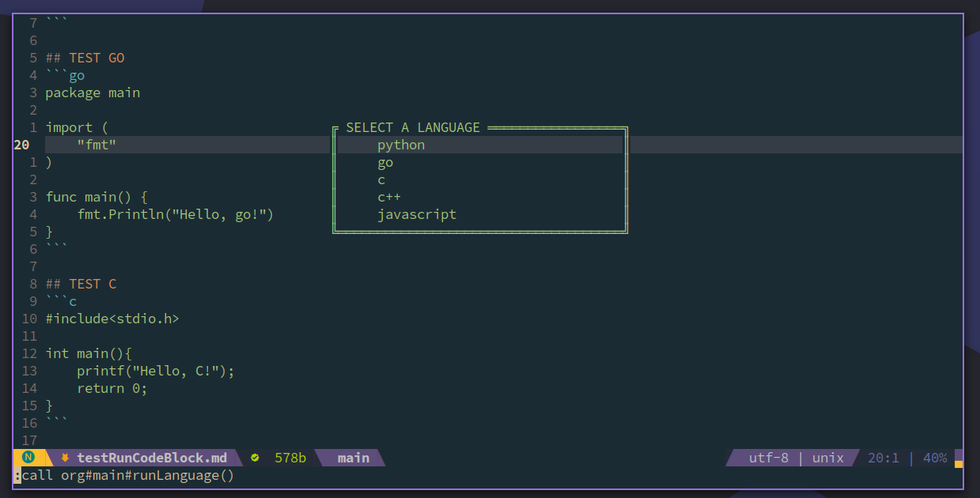Click the 20:1 cursor position indicator
980x498 pixels.
[x=884, y=458]
